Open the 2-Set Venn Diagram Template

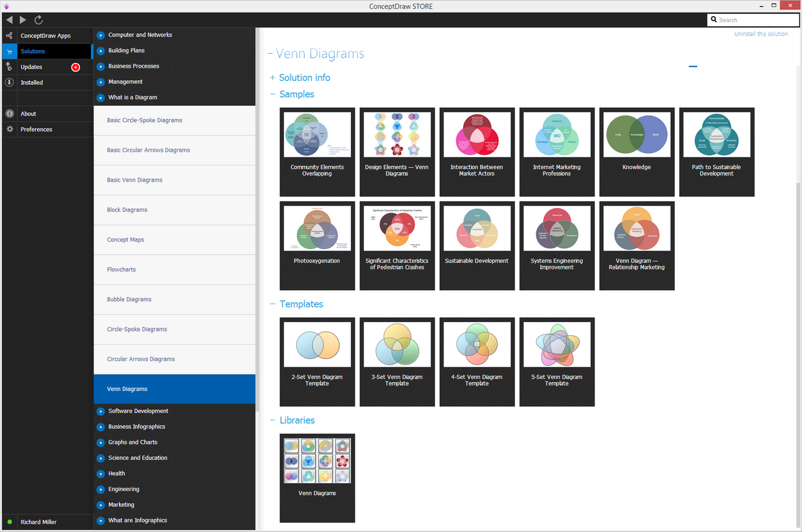click(317, 362)
